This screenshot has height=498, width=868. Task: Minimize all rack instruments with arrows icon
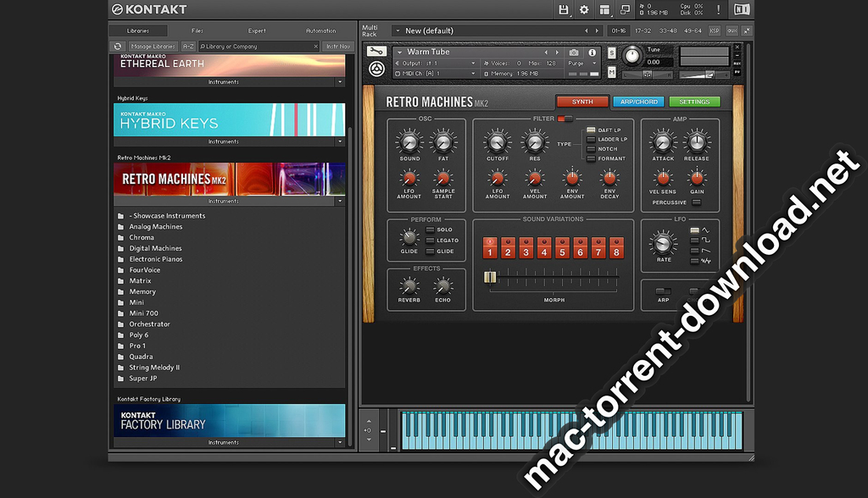click(x=748, y=31)
